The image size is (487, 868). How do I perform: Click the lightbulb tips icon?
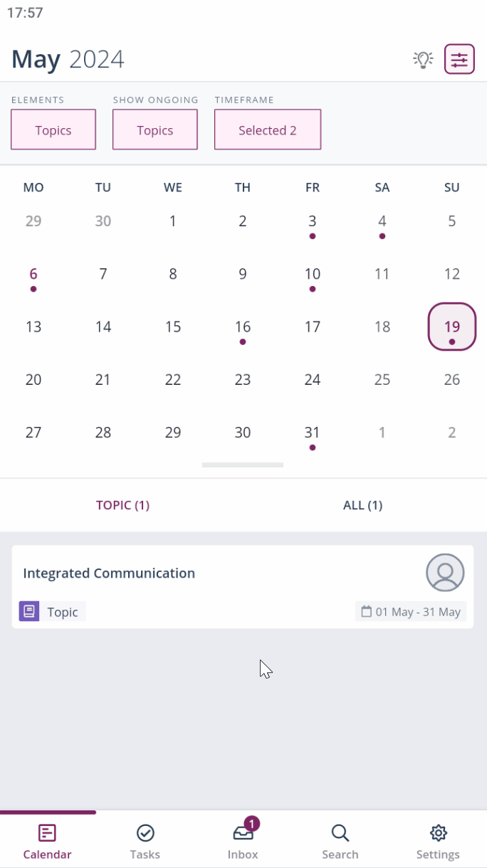[423, 60]
